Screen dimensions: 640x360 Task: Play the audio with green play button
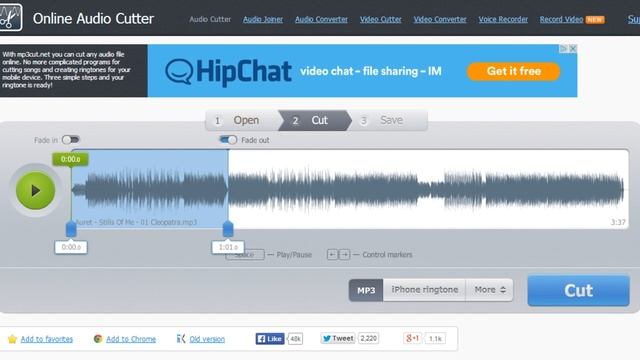(x=36, y=190)
